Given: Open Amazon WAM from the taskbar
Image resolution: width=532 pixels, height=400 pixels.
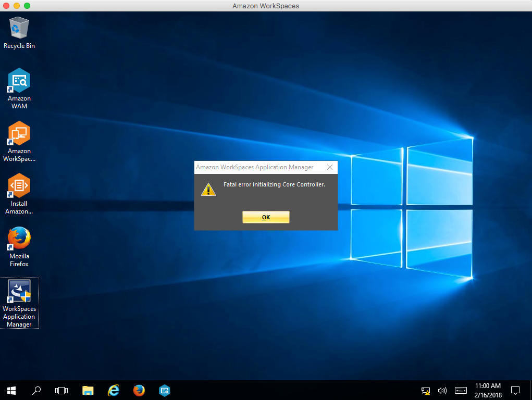Looking at the screenshot, I should pos(164,390).
